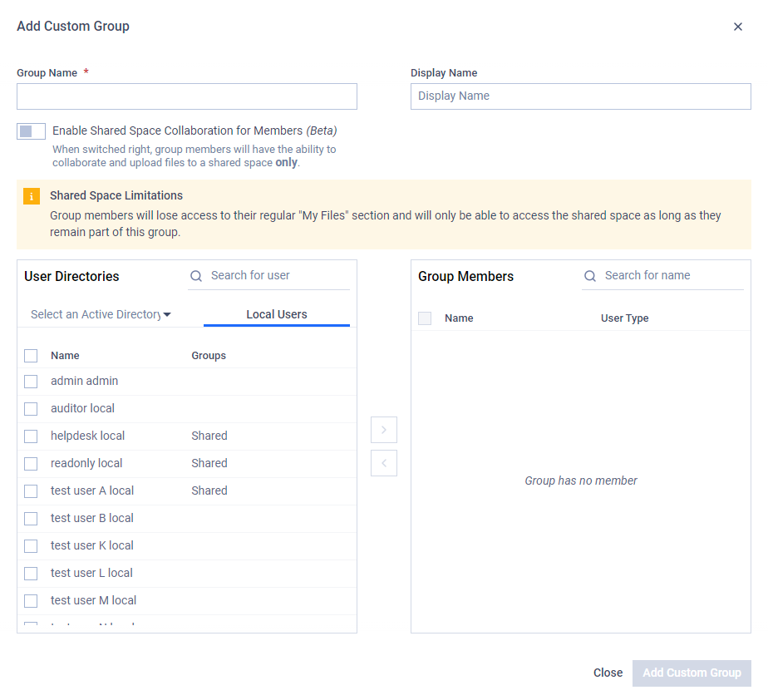Image resolution: width=768 pixels, height=700 pixels.
Task: Select the readonly local user name
Action: [86, 463]
